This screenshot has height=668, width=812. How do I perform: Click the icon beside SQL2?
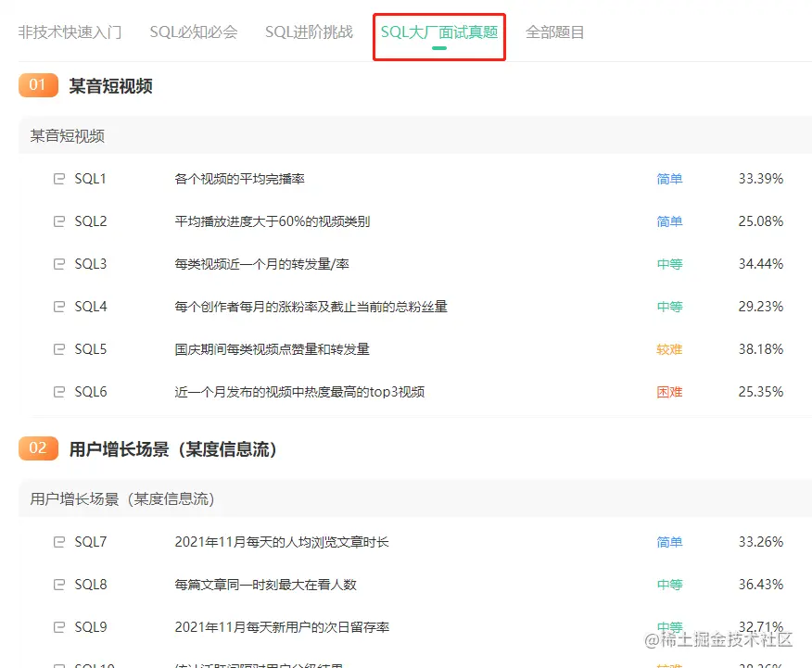tap(59, 221)
